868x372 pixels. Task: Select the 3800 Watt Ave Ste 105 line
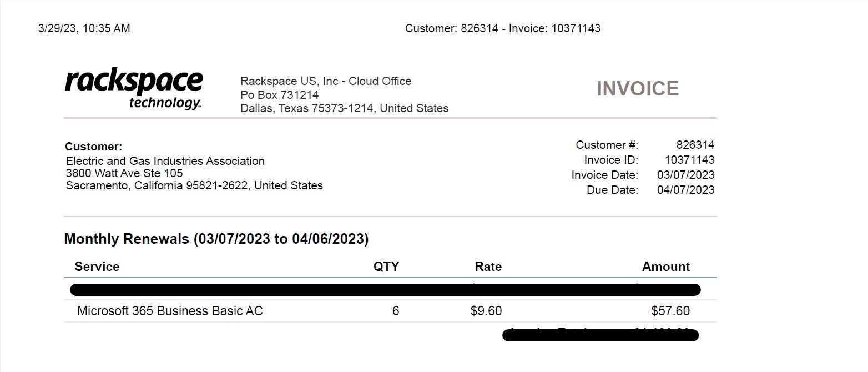pyautogui.click(x=124, y=173)
